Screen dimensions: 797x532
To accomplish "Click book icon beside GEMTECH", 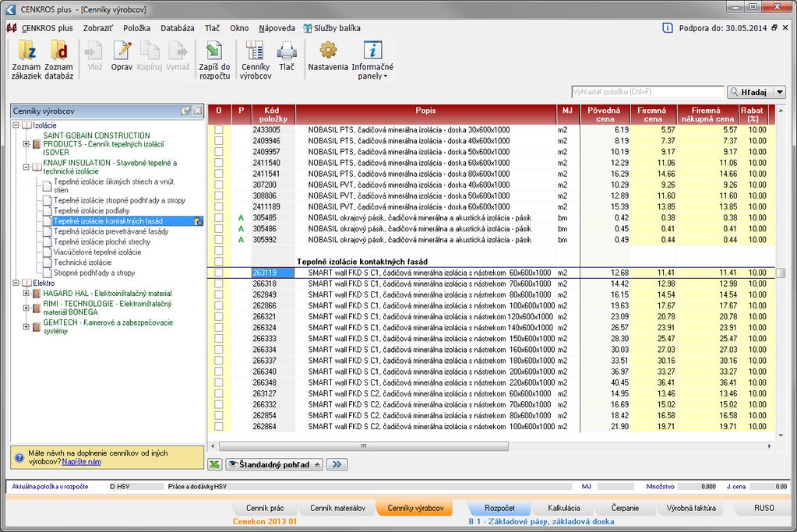I will [x=37, y=326].
